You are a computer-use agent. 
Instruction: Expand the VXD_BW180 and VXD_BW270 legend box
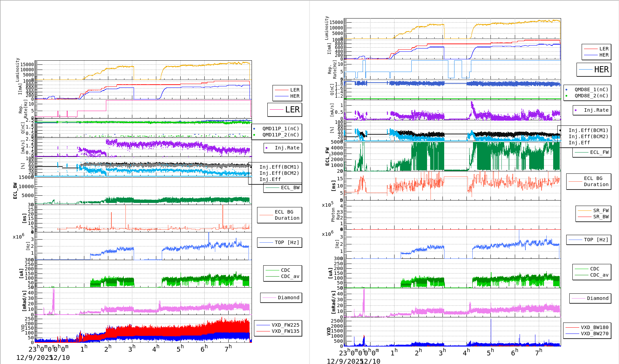[587, 330]
